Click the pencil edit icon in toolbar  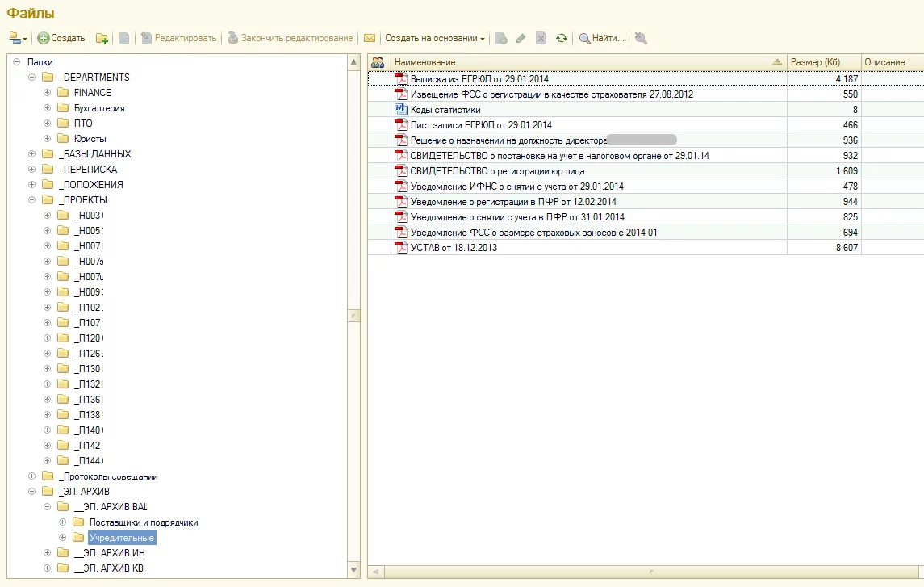(x=521, y=38)
